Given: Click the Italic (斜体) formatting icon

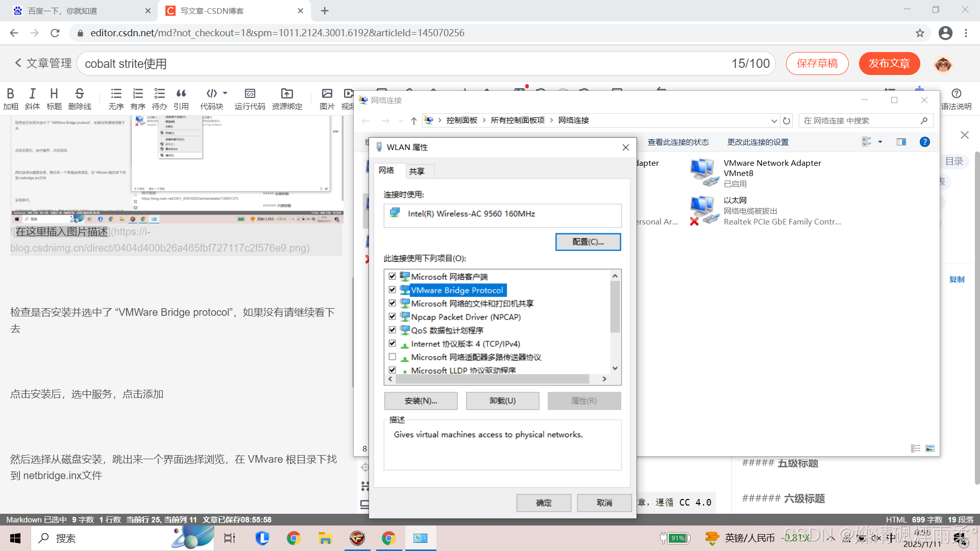Looking at the screenshot, I should coord(32,94).
